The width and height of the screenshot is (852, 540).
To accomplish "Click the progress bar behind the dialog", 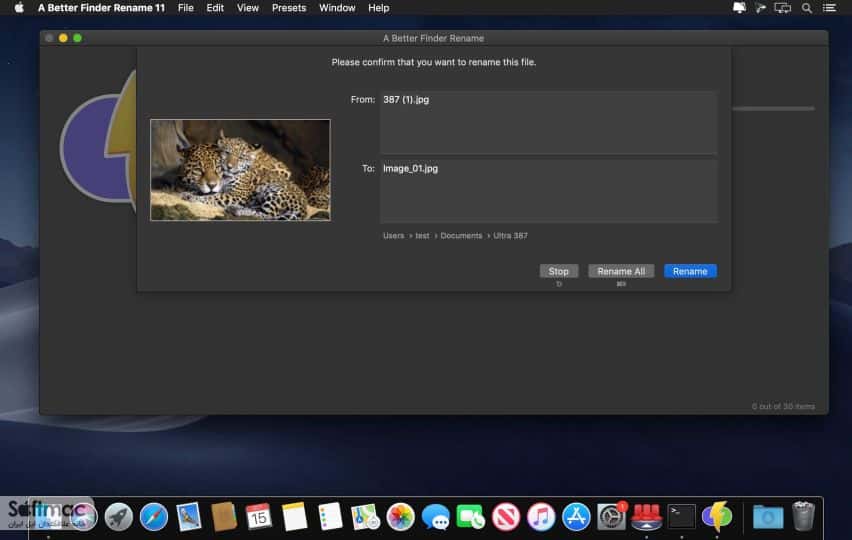I will (773, 109).
